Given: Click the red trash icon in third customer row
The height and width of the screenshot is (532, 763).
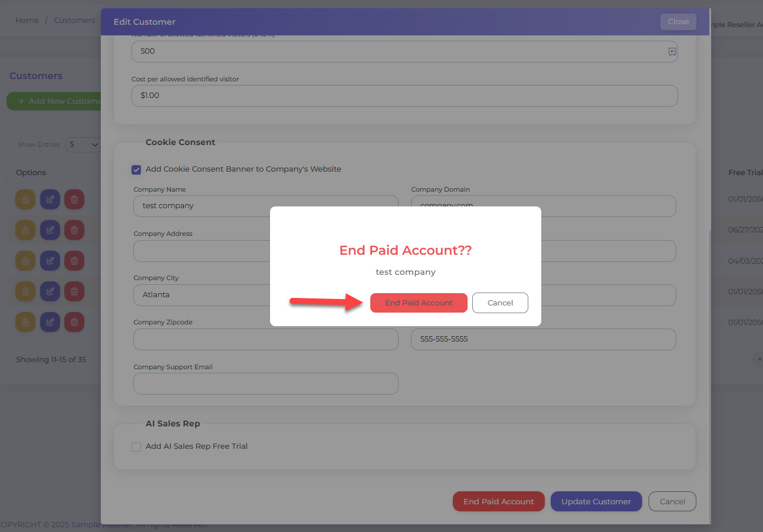Looking at the screenshot, I should tap(74, 261).
